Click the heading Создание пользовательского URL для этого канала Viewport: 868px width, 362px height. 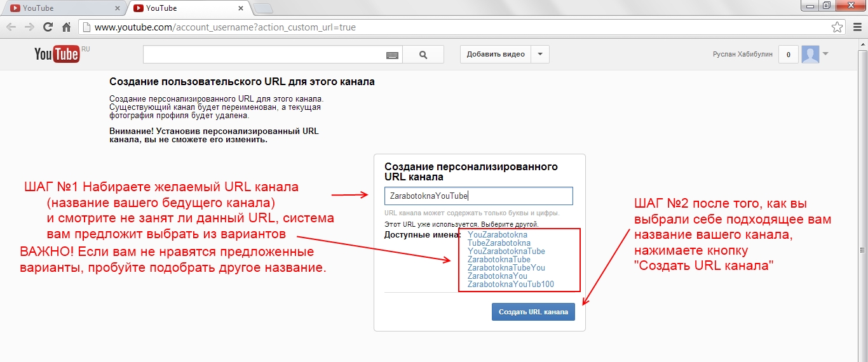click(242, 82)
